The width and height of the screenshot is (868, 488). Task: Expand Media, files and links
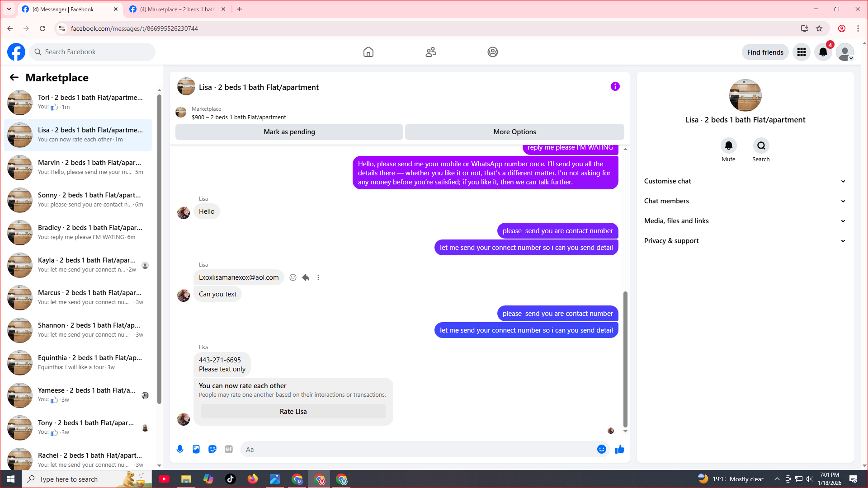(x=745, y=221)
